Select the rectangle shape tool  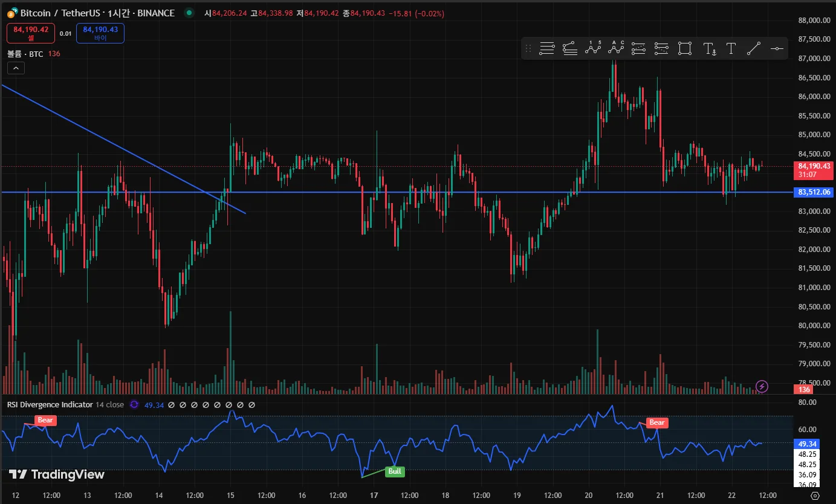685,49
